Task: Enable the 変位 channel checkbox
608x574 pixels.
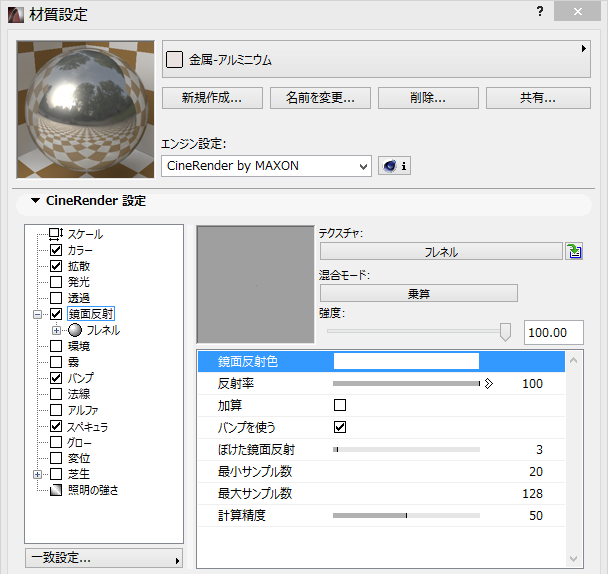Action: click(56, 458)
